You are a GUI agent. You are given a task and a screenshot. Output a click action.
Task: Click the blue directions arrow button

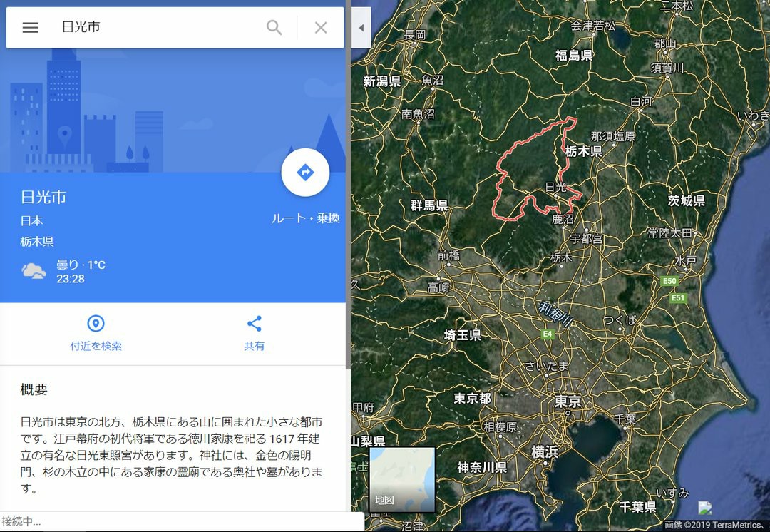tap(305, 173)
